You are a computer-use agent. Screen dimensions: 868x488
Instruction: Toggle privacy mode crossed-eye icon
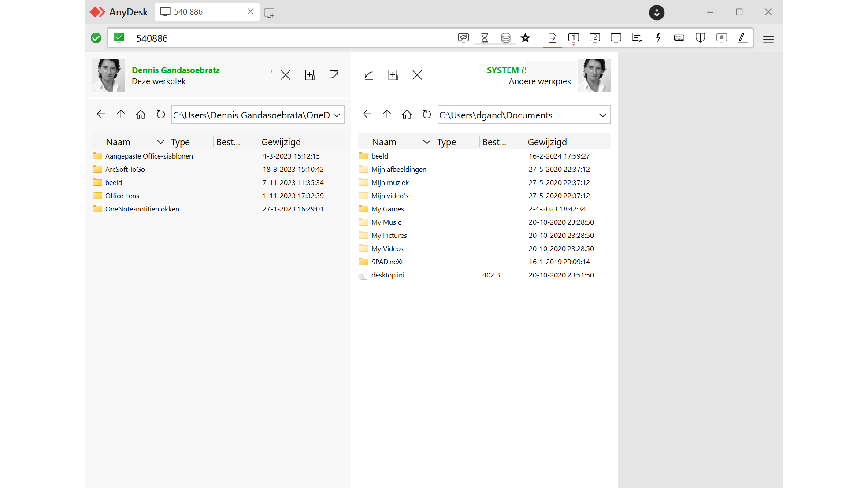point(463,38)
